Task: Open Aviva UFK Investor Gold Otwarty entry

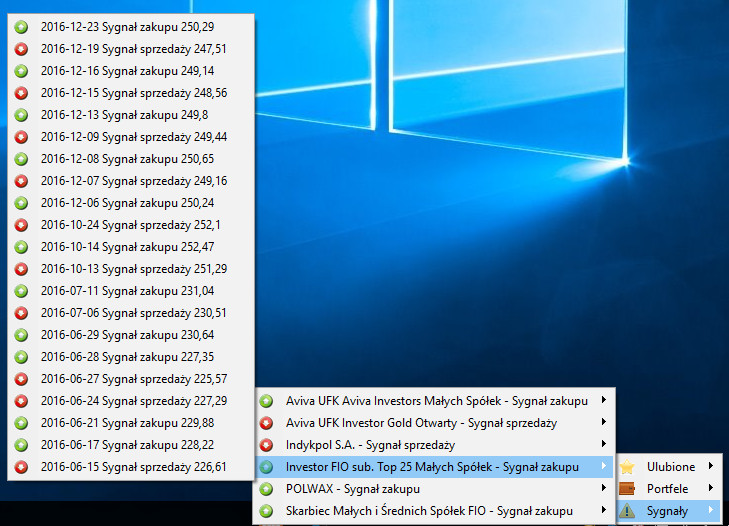Action: 420,423
